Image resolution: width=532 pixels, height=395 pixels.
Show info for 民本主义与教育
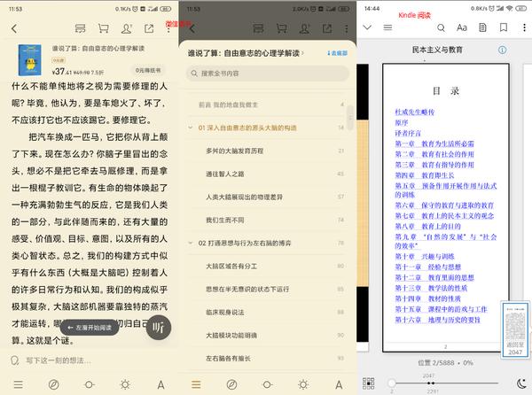tap(502, 50)
